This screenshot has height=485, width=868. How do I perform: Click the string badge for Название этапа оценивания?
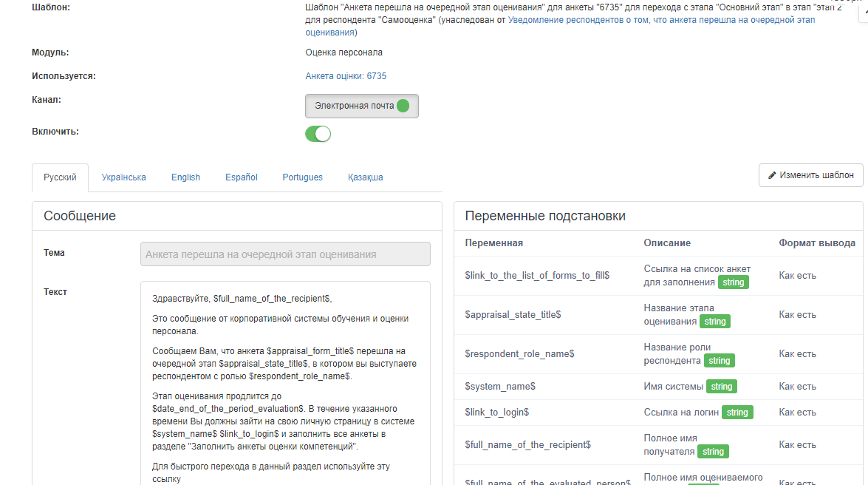pos(714,322)
